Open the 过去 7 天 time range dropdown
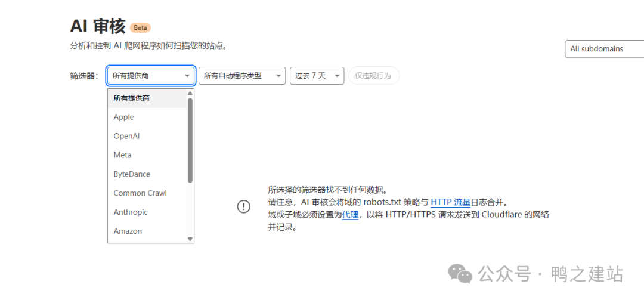This screenshot has height=300, width=644. 317,76
